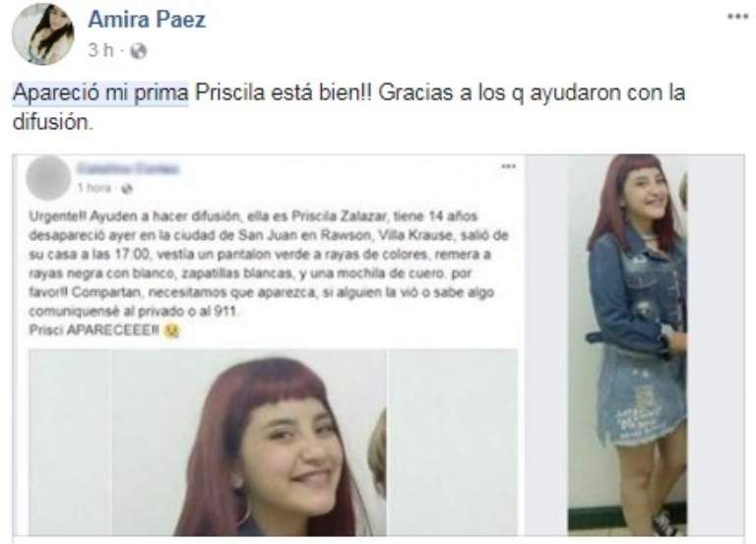
Task: Click the word difusión. ending the post
Action: (52, 122)
